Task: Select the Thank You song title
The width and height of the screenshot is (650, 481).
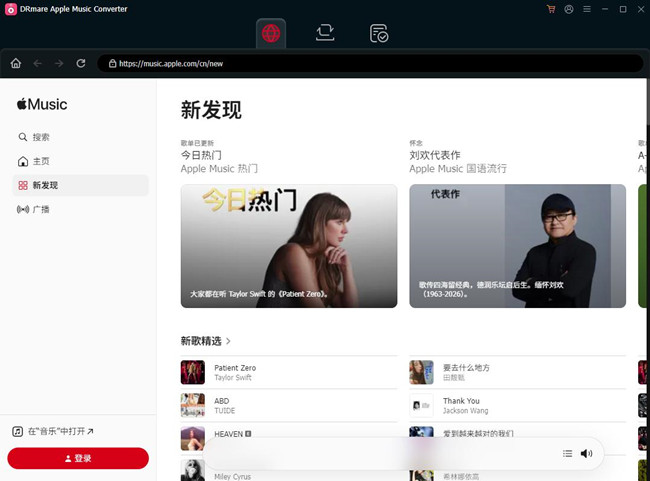Action: (x=461, y=401)
